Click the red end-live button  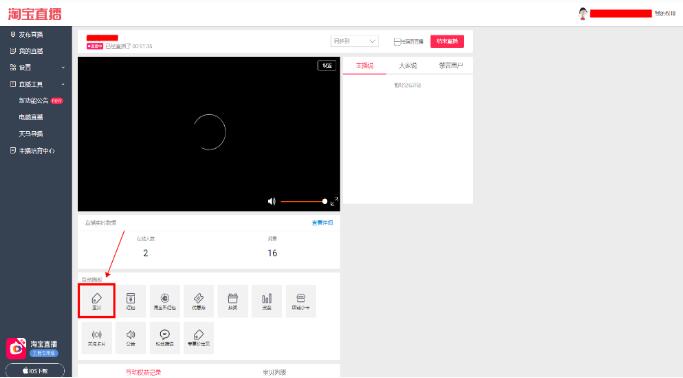coord(447,41)
